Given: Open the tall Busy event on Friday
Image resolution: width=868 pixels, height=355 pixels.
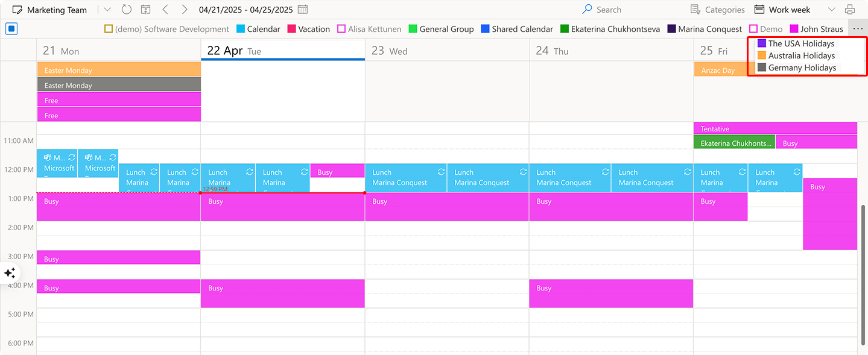Looking at the screenshot, I should [830, 214].
